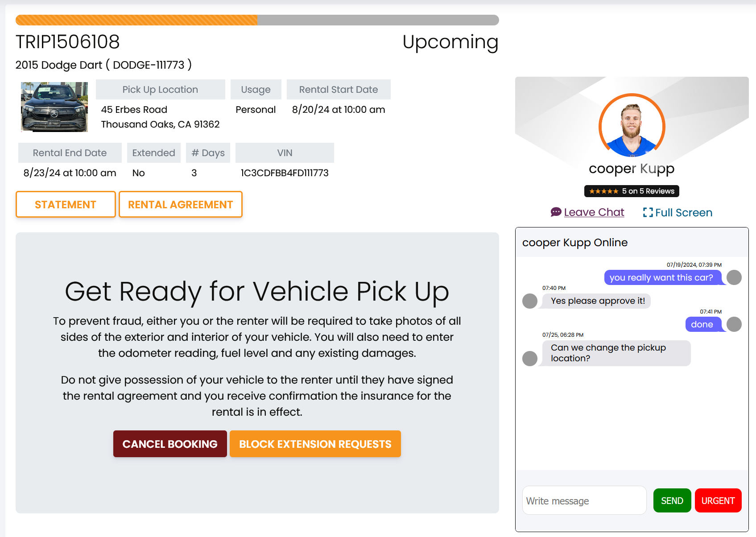
Task: Click cooper Kupp's profile photo
Action: pos(632,126)
